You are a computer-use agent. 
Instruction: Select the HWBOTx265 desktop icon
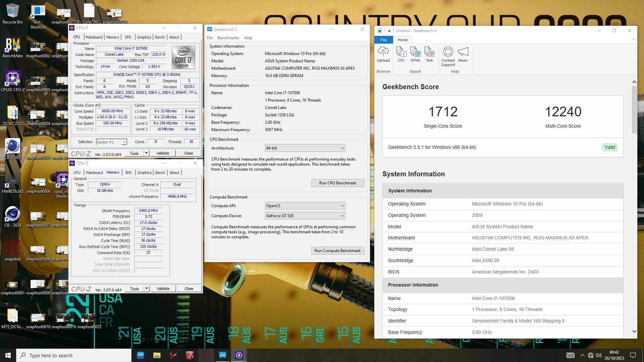[13, 183]
